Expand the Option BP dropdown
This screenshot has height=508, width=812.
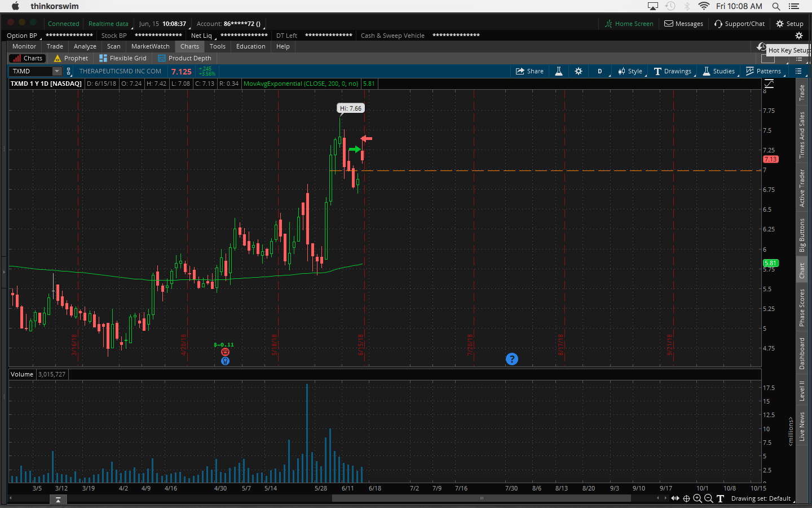click(23, 36)
